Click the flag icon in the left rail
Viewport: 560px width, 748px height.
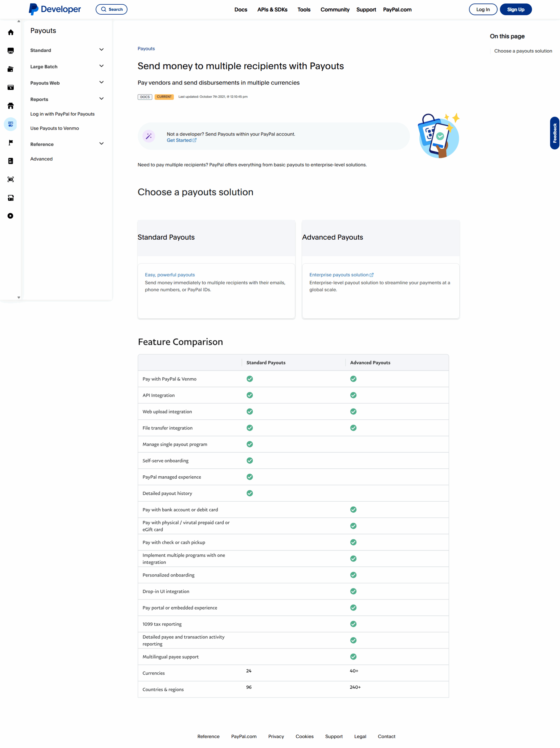[x=11, y=142]
